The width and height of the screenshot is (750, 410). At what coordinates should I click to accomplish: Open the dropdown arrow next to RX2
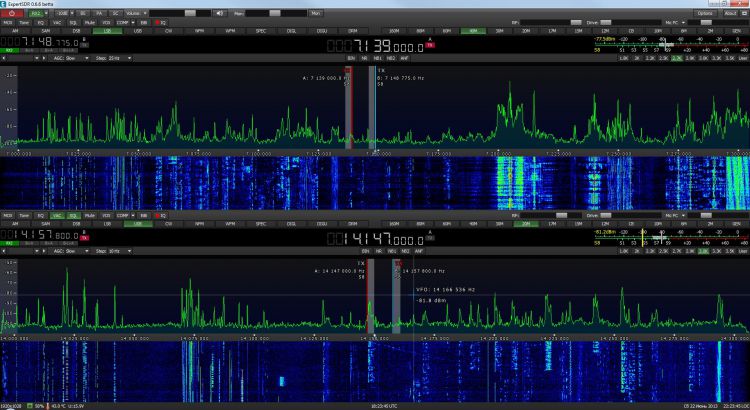click(x=46, y=13)
